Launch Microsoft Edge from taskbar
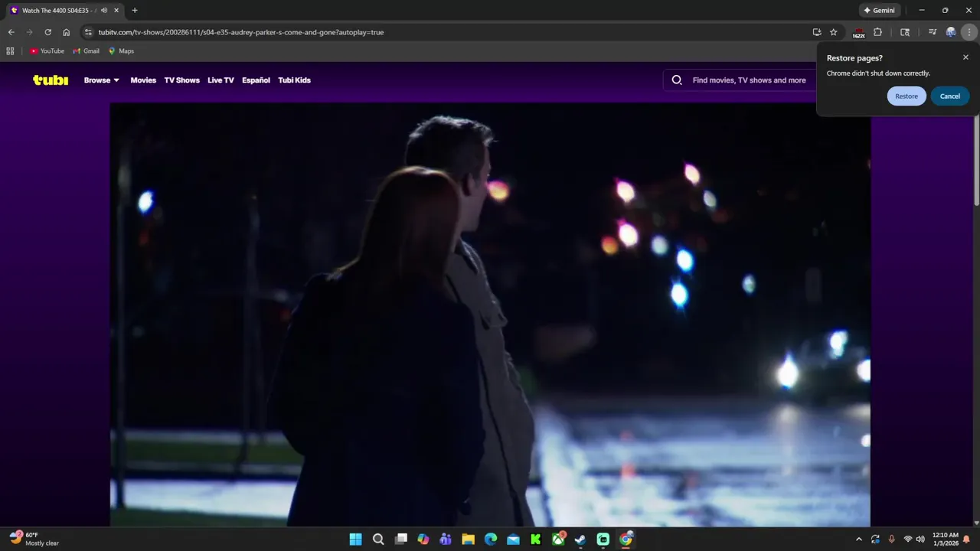 tap(491, 540)
